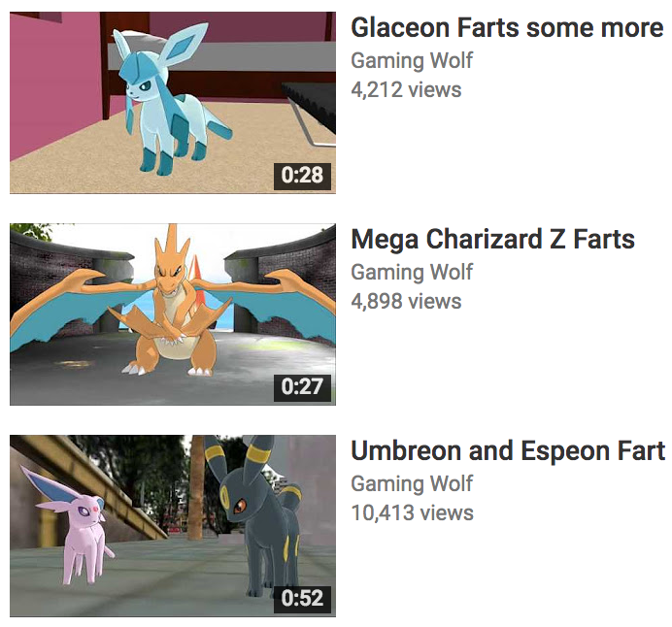This screenshot has height=627, width=672.
Task: Click title "Umbreon and Espeon Fart"
Action: pos(508,451)
